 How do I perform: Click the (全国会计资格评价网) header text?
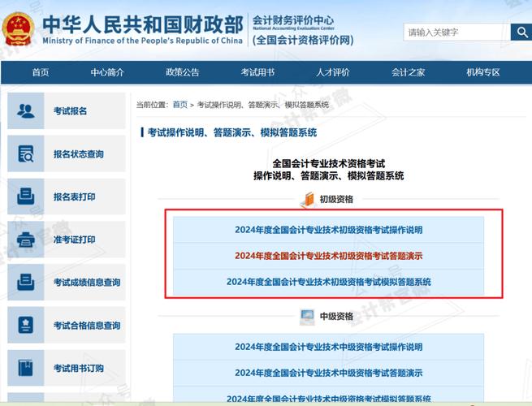click(303, 40)
